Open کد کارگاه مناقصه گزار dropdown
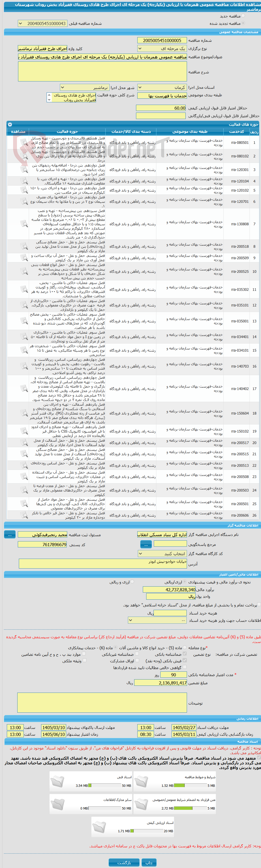 (162, 554)
